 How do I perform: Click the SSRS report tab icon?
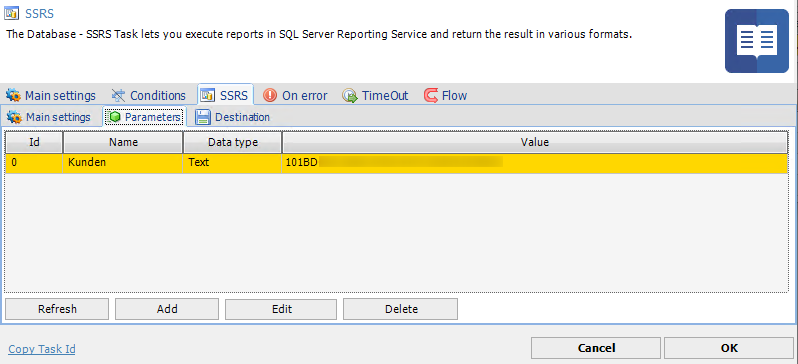pos(208,95)
